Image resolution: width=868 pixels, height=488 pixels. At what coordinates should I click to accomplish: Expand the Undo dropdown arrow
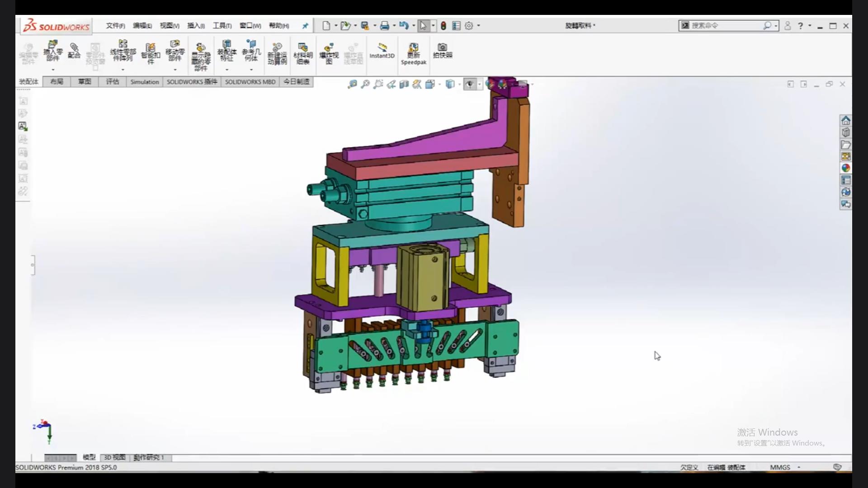click(x=414, y=26)
